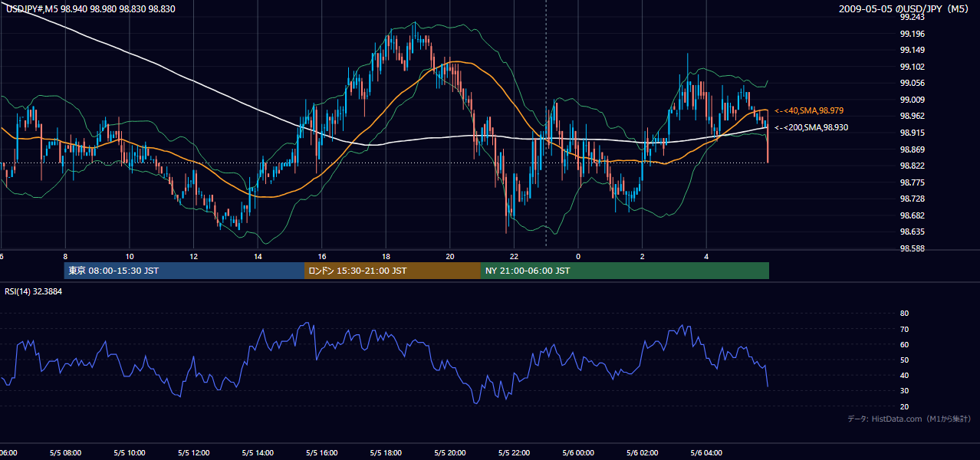The width and height of the screenshot is (980, 460).
Task: Click price axis value 98.728
Action: tap(912, 199)
